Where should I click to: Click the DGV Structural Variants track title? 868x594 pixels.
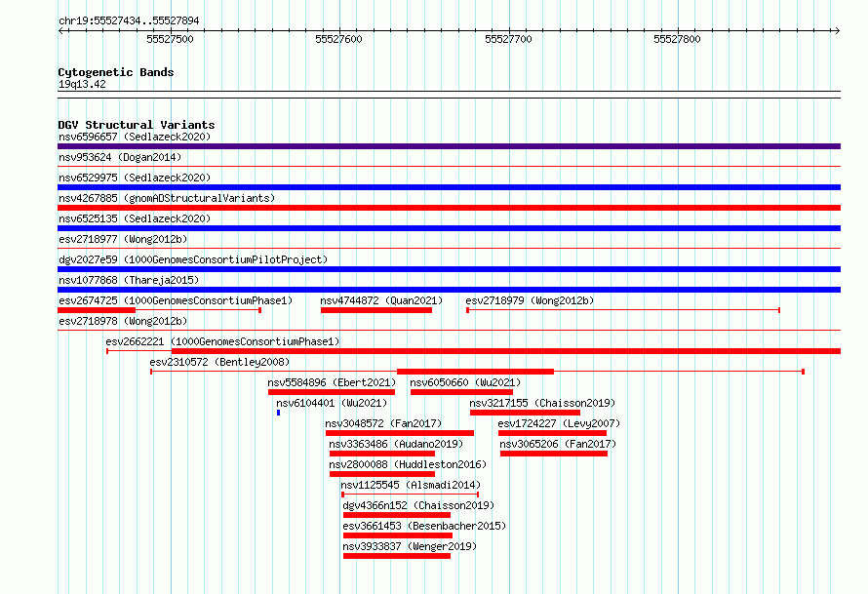(x=137, y=125)
